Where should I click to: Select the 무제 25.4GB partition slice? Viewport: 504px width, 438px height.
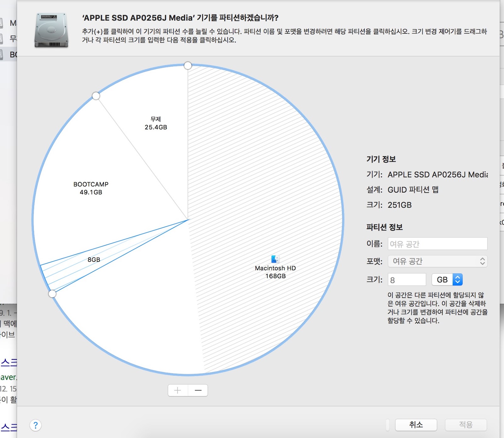click(156, 123)
